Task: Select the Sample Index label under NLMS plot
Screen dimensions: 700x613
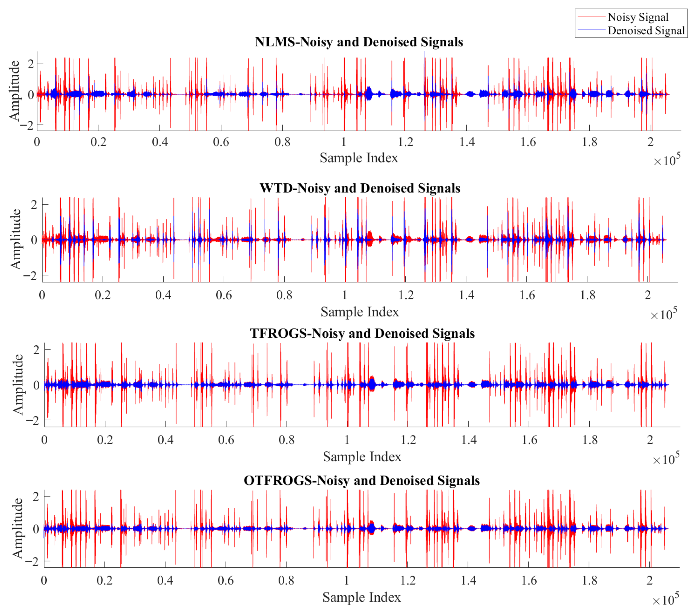Action: [x=359, y=158]
